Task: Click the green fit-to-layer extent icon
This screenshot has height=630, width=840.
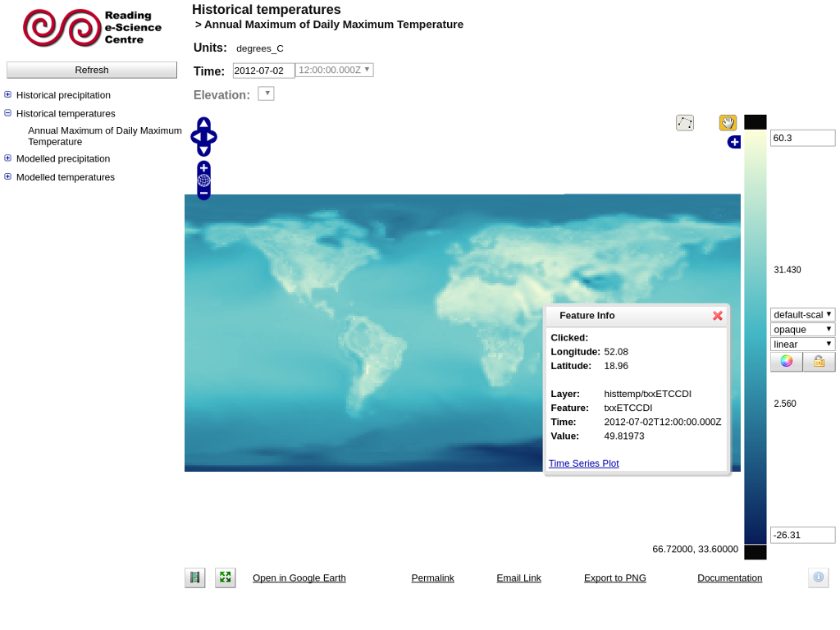Action: [x=226, y=577]
